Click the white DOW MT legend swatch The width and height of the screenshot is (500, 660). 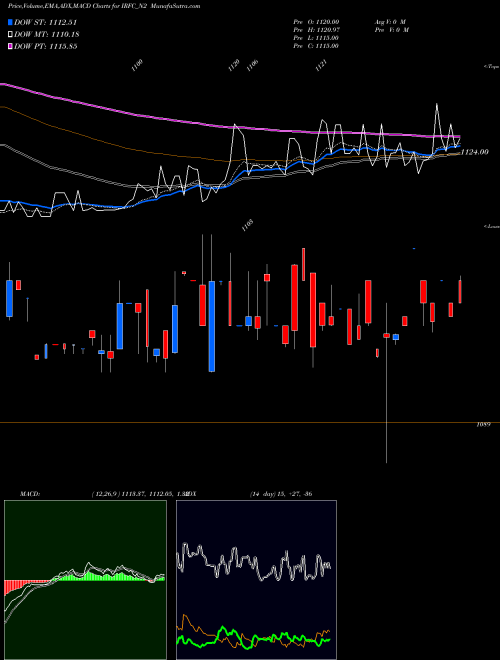[10, 35]
